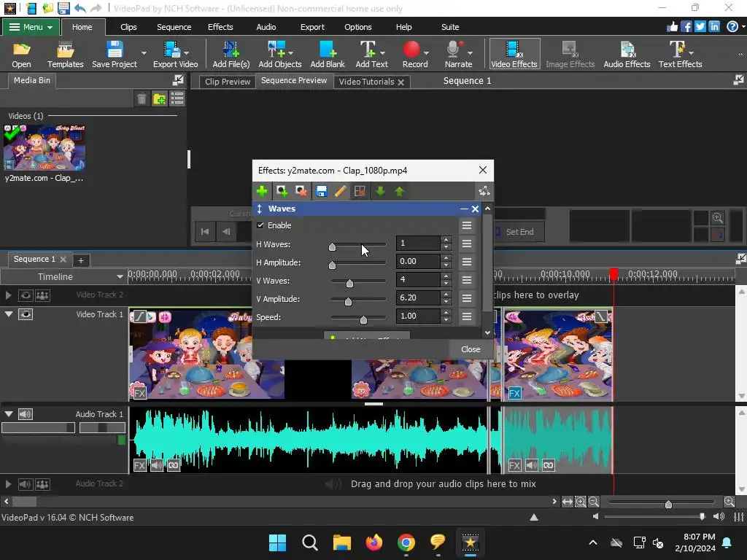Click the Add effect with mask icon
The image size is (747, 560).
282,192
